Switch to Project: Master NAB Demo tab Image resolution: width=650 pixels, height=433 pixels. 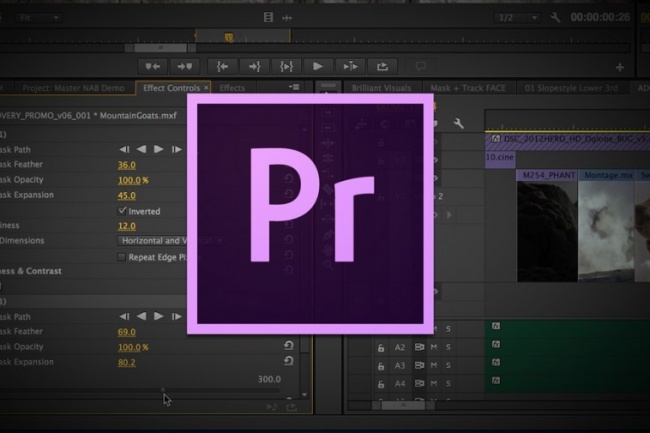click(x=73, y=88)
